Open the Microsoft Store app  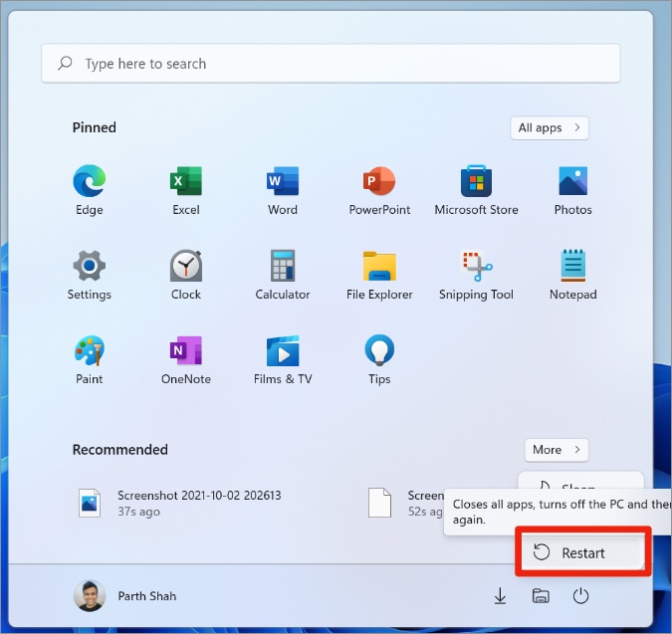[476, 190]
